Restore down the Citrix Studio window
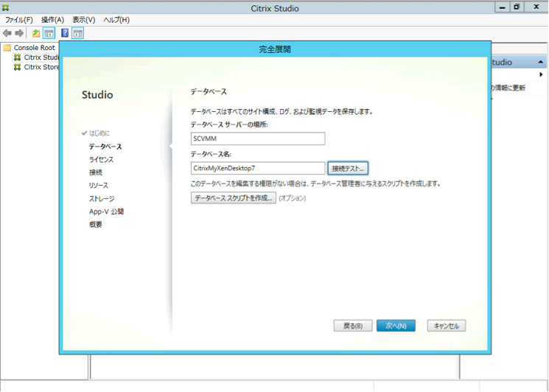Image resolution: width=549 pixels, height=392 pixels. (517, 7)
